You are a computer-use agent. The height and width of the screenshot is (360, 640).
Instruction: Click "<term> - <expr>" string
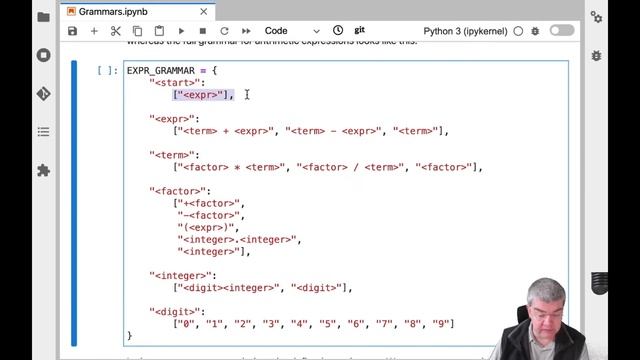[x=333, y=131]
